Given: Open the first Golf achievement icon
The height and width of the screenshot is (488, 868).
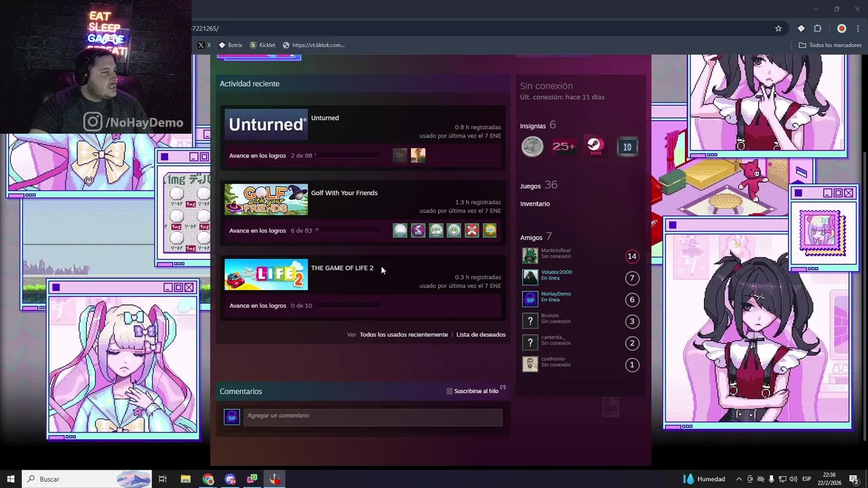Looking at the screenshot, I should pyautogui.click(x=400, y=230).
